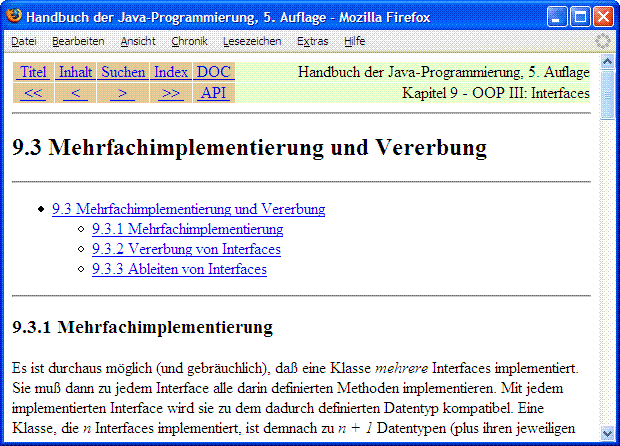Jump to next chapter with >> link
Image resolution: width=620 pixels, height=446 pixels.
171,93
